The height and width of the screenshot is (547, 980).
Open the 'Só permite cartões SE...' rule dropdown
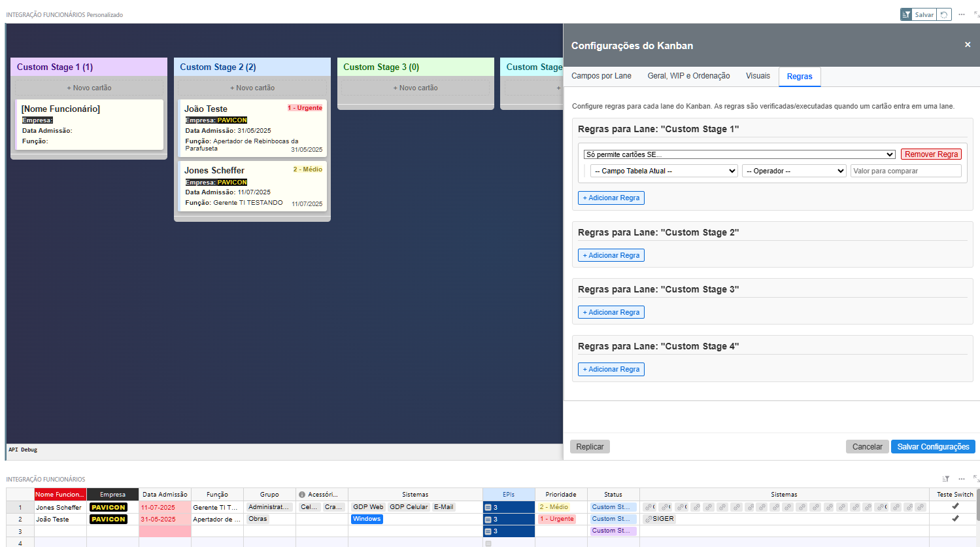[739, 154]
